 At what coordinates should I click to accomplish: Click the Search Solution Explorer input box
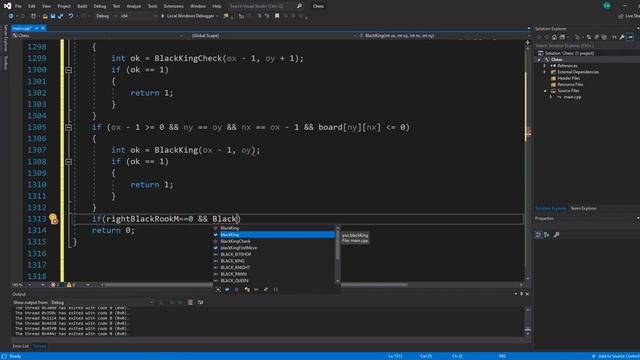(x=587, y=45)
